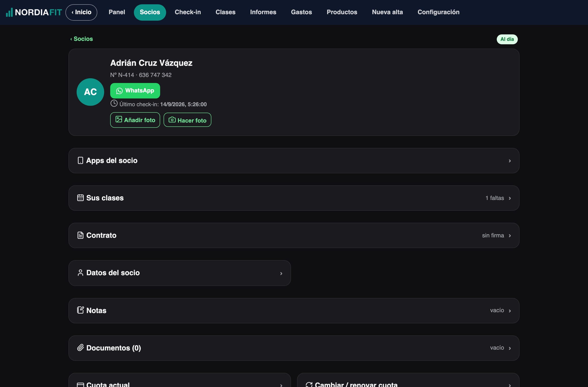Screen dimensions: 588x387
Task: Click the document icon next to Contrato
Action: pos(80,235)
